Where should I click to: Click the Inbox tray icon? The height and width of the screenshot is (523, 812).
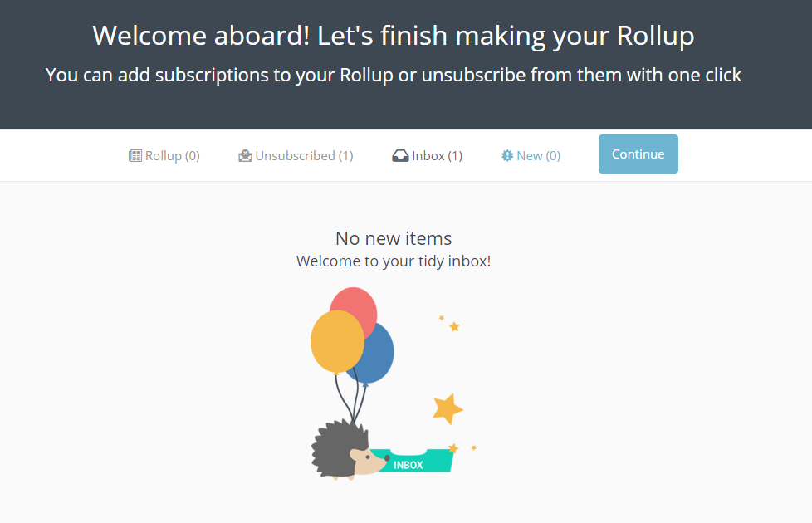point(400,156)
